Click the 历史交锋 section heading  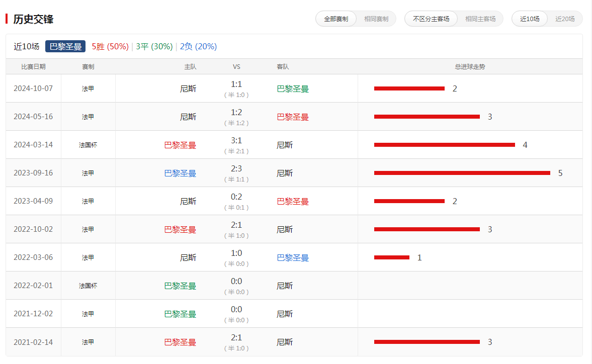coord(33,19)
